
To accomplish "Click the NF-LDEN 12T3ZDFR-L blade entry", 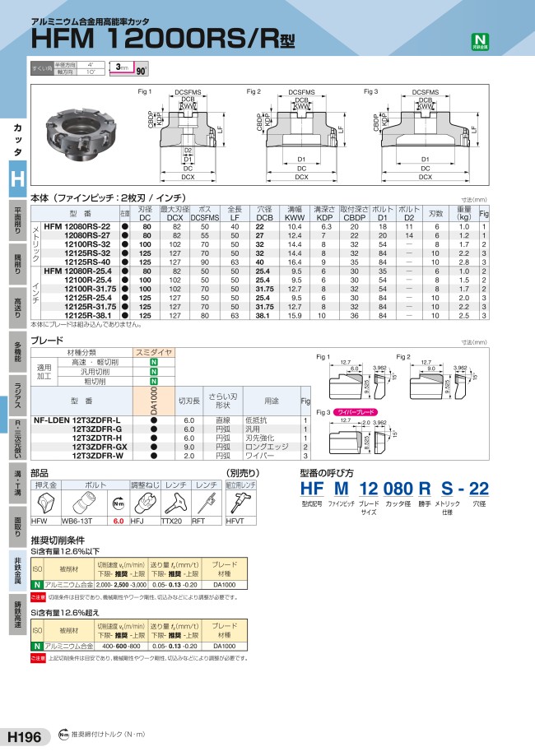I will click(82, 420).
